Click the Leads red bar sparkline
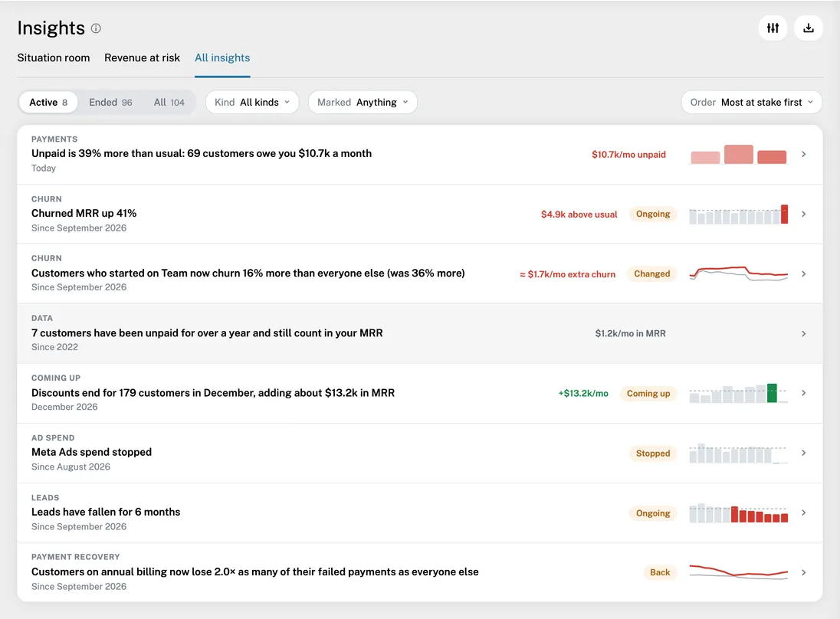840x619 pixels. (738, 513)
